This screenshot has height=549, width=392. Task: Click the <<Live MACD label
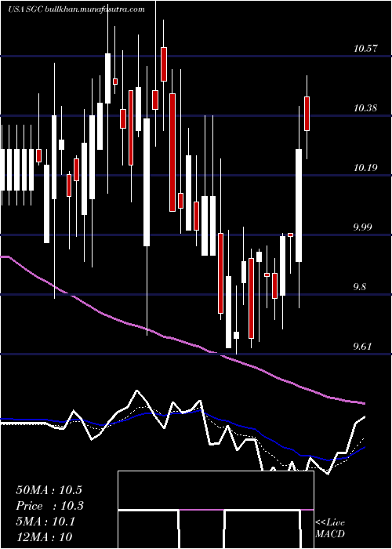coord(330,529)
